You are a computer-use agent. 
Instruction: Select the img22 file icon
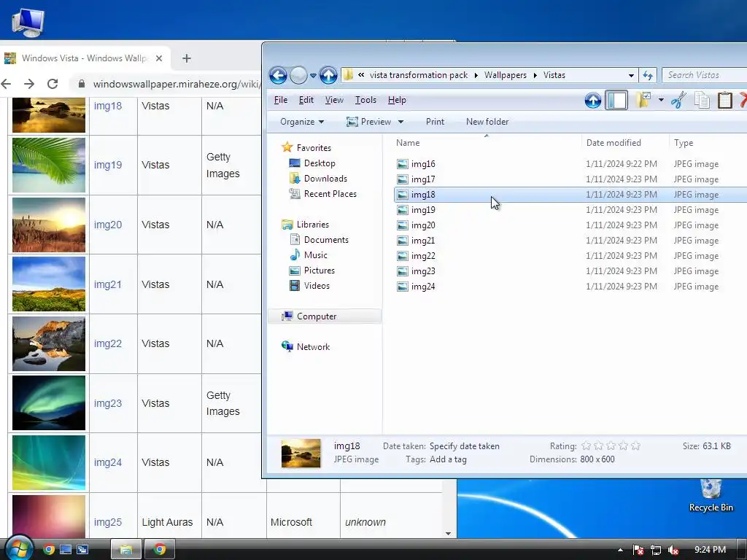coord(403,256)
